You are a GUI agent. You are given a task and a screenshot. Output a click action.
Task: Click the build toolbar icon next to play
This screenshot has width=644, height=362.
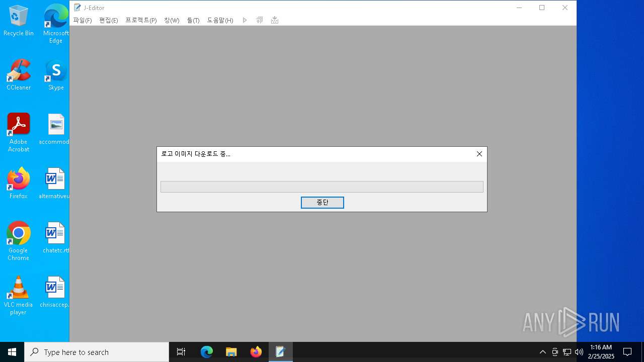[260, 20]
